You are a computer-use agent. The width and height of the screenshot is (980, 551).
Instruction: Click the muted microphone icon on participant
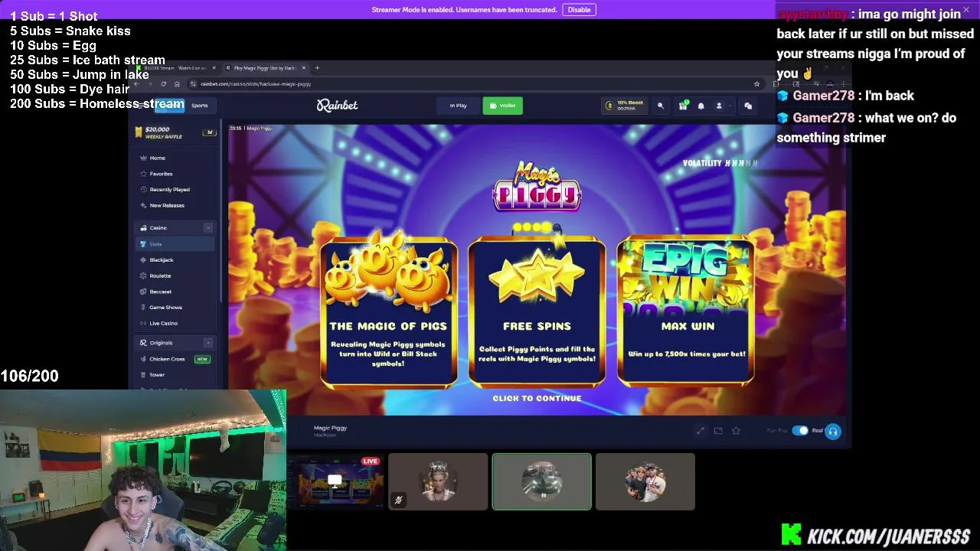tap(398, 500)
